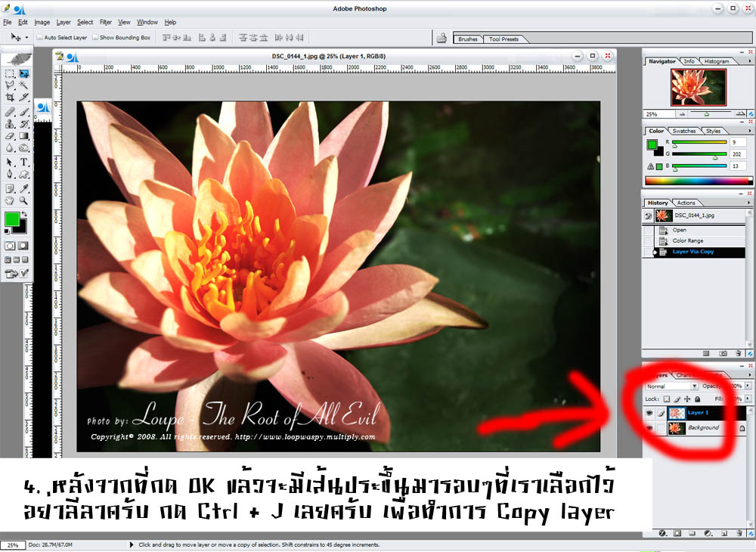Viewport: 756px width, 552px height.
Task: Switch to the Swatches tab
Action: (x=683, y=131)
